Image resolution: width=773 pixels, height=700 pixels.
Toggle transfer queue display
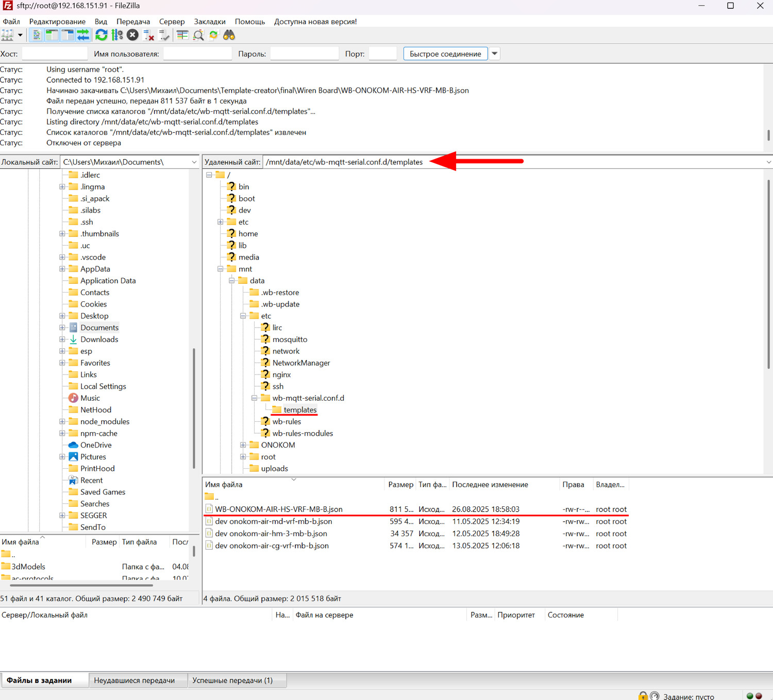tap(83, 35)
